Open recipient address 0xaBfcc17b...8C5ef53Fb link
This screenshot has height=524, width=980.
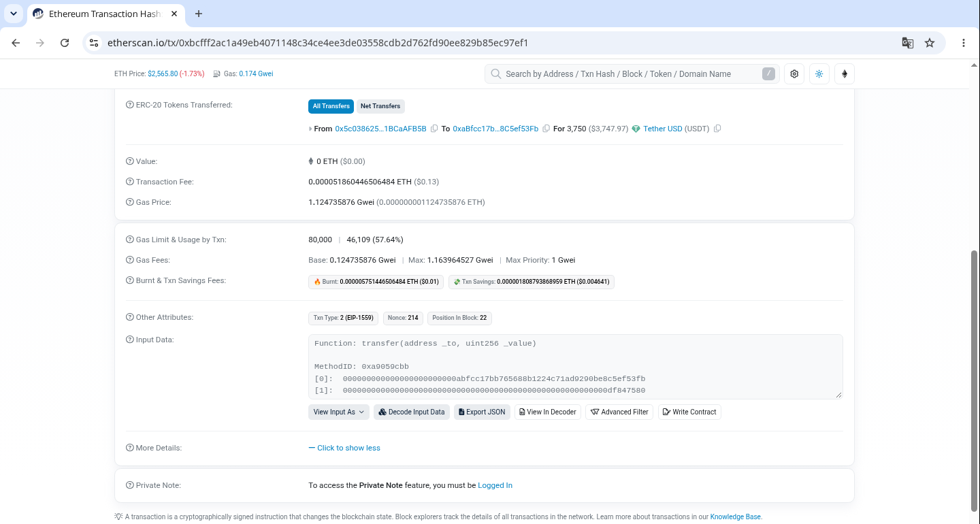pyautogui.click(x=495, y=129)
